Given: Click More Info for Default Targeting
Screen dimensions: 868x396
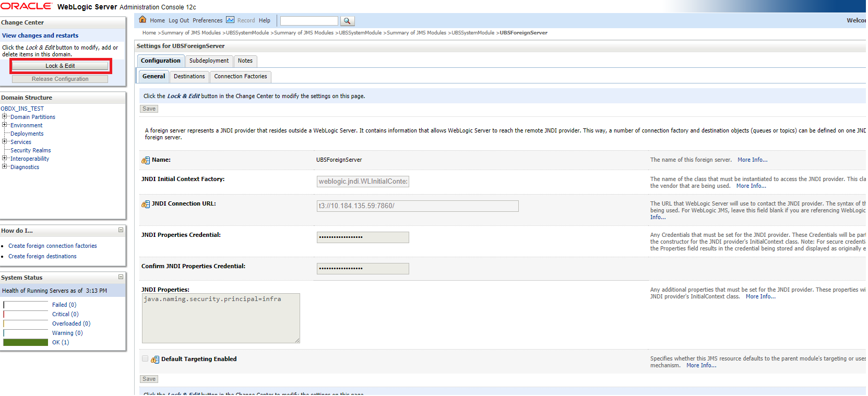Looking at the screenshot, I should point(701,365).
